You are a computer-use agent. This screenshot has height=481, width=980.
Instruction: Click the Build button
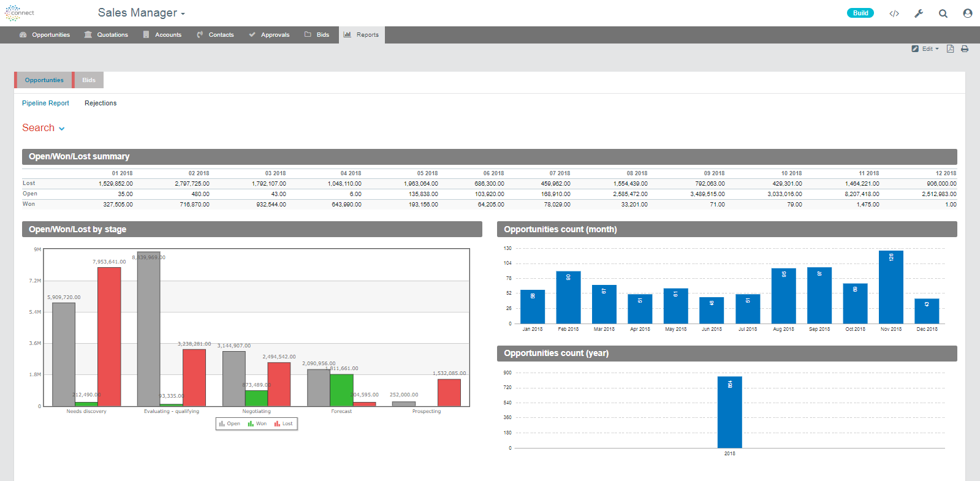pyautogui.click(x=860, y=13)
